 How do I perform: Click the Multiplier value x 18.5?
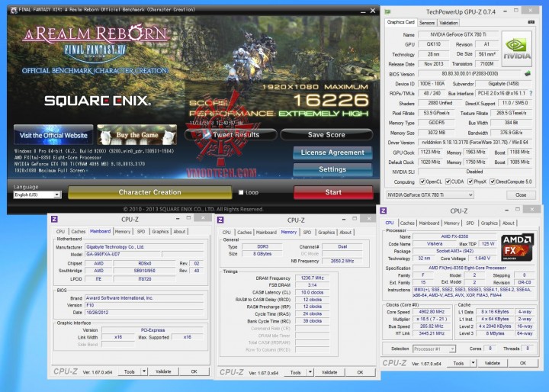(432, 319)
